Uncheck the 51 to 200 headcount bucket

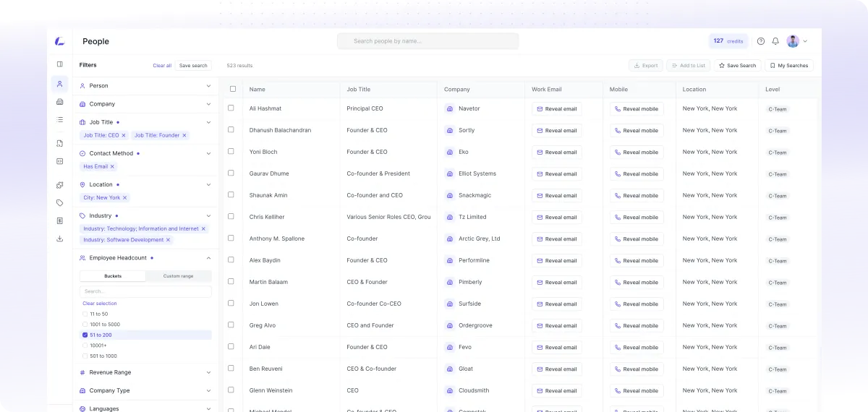(85, 335)
